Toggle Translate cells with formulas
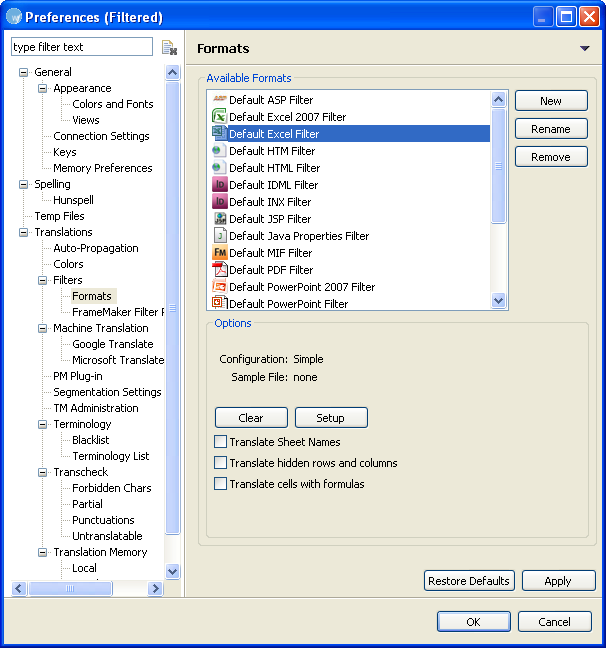 pyautogui.click(x=220, y=484)
